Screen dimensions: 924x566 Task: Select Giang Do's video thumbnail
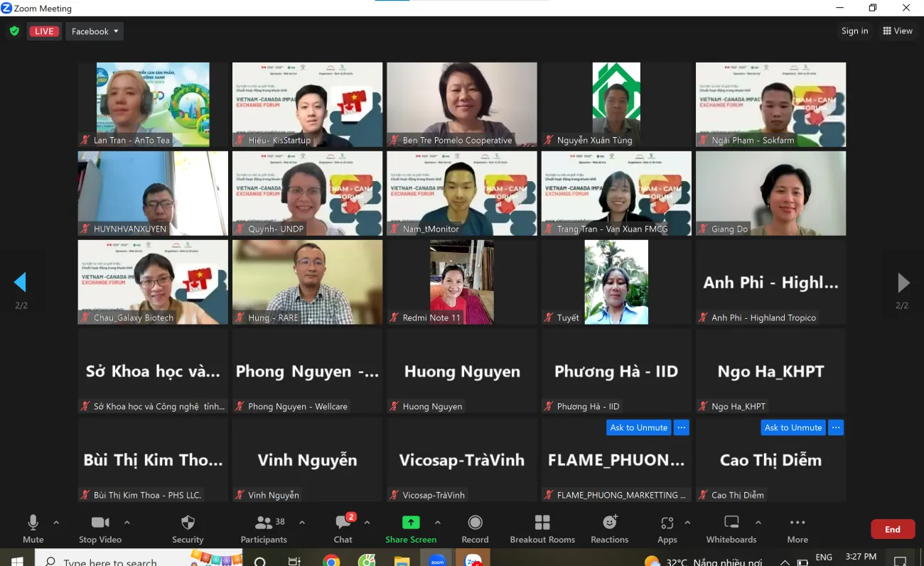tap(770, 193)
